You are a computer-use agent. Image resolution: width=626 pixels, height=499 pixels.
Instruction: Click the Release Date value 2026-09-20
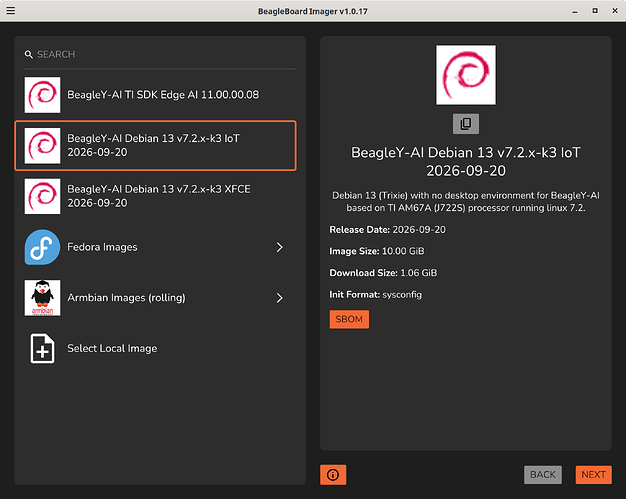point(419,230)
